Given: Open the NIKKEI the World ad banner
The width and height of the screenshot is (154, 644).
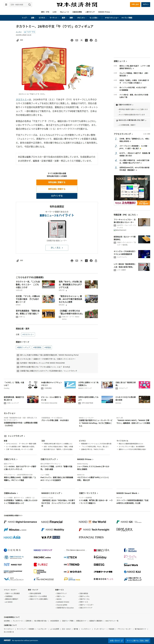Looking at the screenshot, I should 132,190.
